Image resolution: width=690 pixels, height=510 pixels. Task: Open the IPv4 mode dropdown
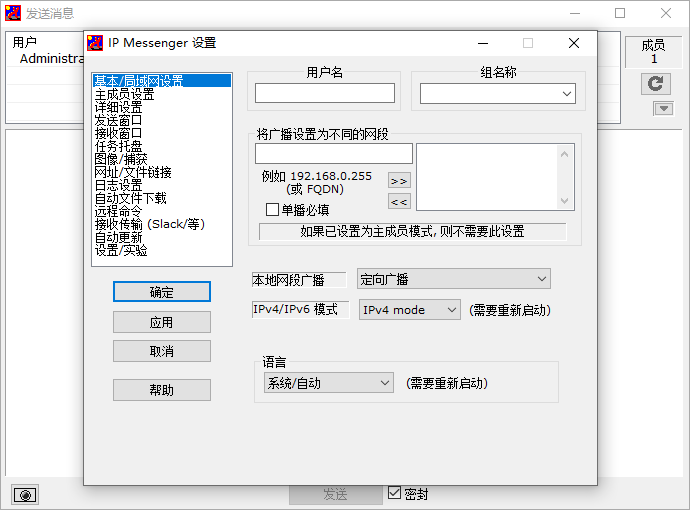410,310
